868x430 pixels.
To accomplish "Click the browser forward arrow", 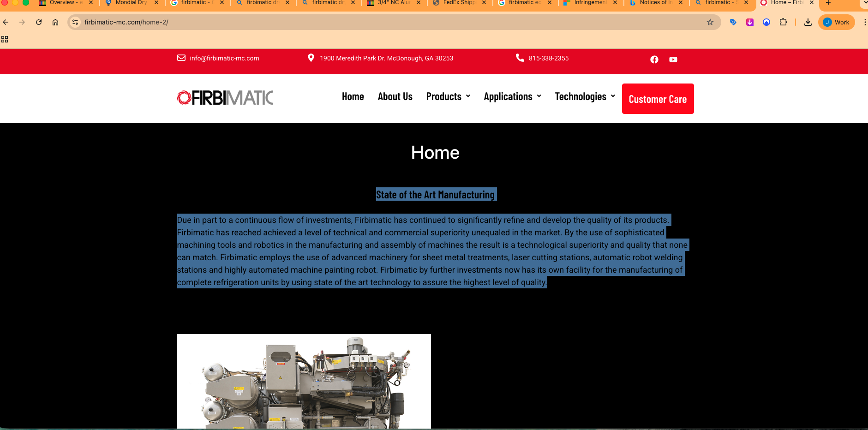I will [x=22, y=22].
